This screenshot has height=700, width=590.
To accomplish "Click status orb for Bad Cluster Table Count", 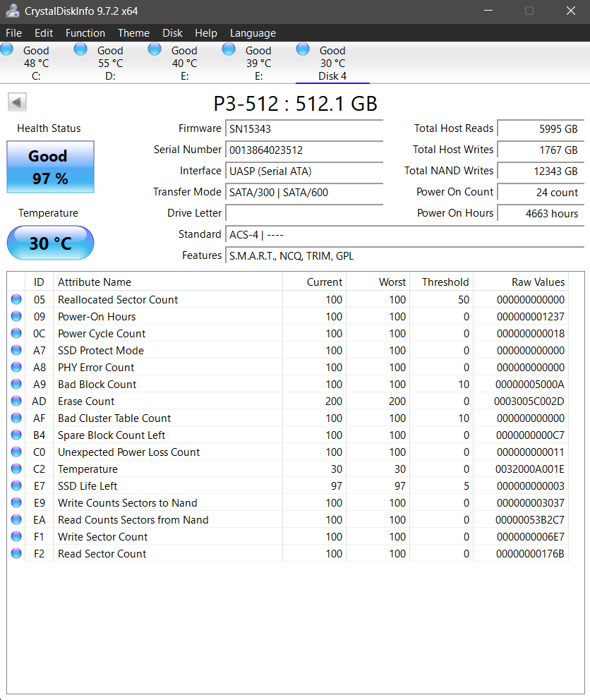I will (16, 418).
